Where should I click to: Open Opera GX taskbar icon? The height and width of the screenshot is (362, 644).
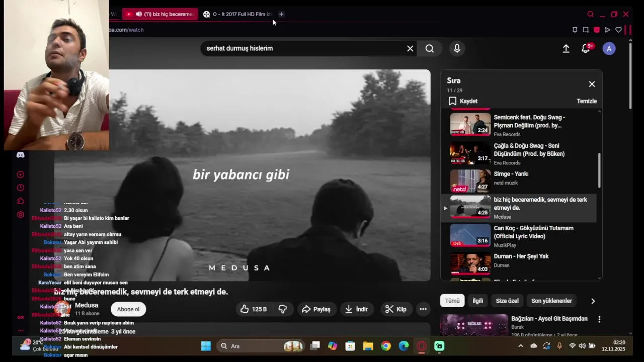coord(422,346)
